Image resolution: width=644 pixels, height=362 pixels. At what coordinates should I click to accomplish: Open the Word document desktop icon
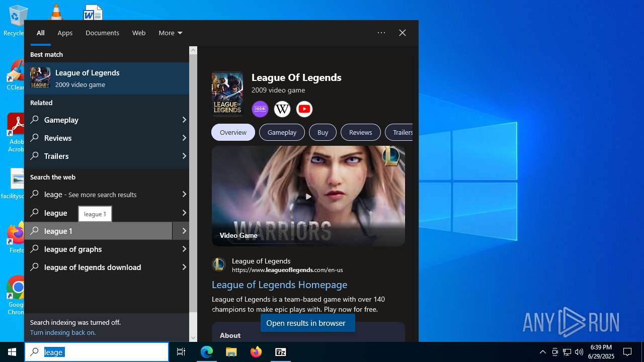point(93,12)
